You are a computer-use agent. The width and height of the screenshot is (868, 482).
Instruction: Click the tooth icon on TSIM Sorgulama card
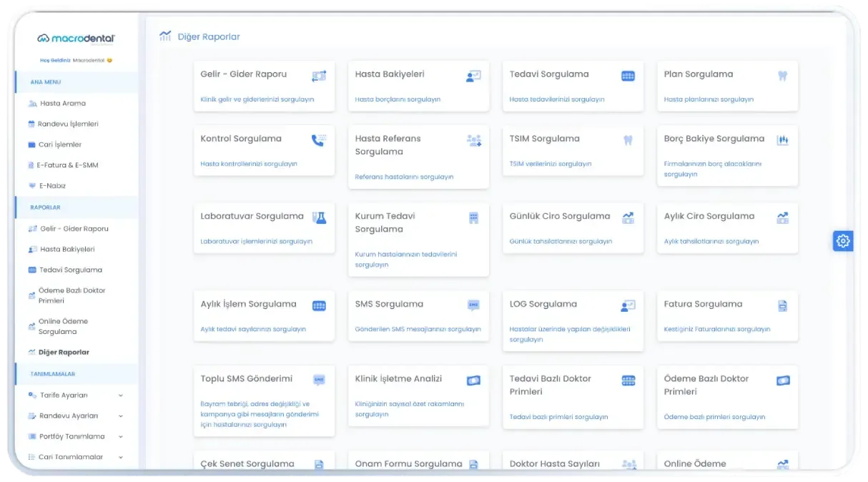point(628,140)
